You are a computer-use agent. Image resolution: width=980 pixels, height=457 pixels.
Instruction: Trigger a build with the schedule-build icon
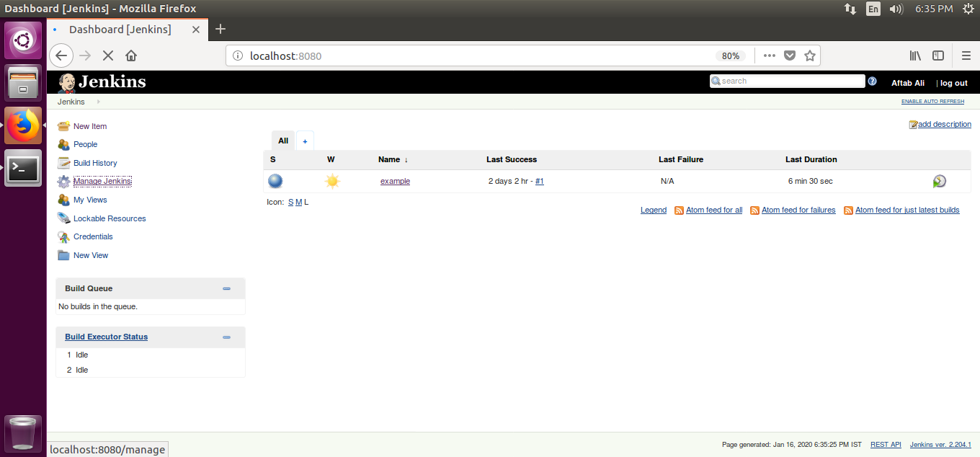[x=939, y=180]
